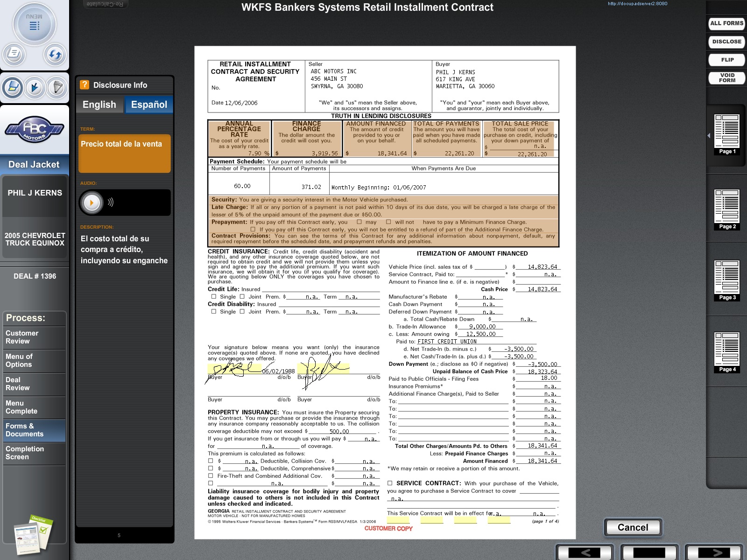
Task: Check the prepayment 'will not' checkbox
Action: coord(388,222)
